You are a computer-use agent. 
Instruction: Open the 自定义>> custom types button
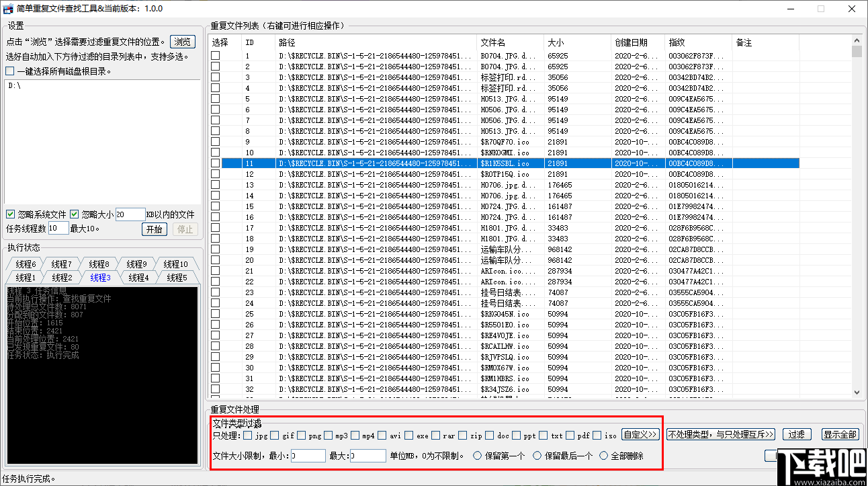point(640,434)
